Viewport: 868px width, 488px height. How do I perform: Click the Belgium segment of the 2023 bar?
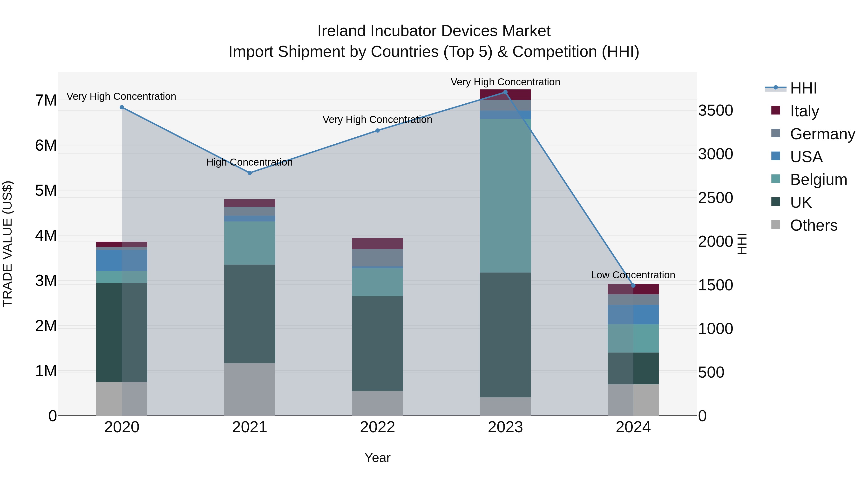tap(505, 196)
